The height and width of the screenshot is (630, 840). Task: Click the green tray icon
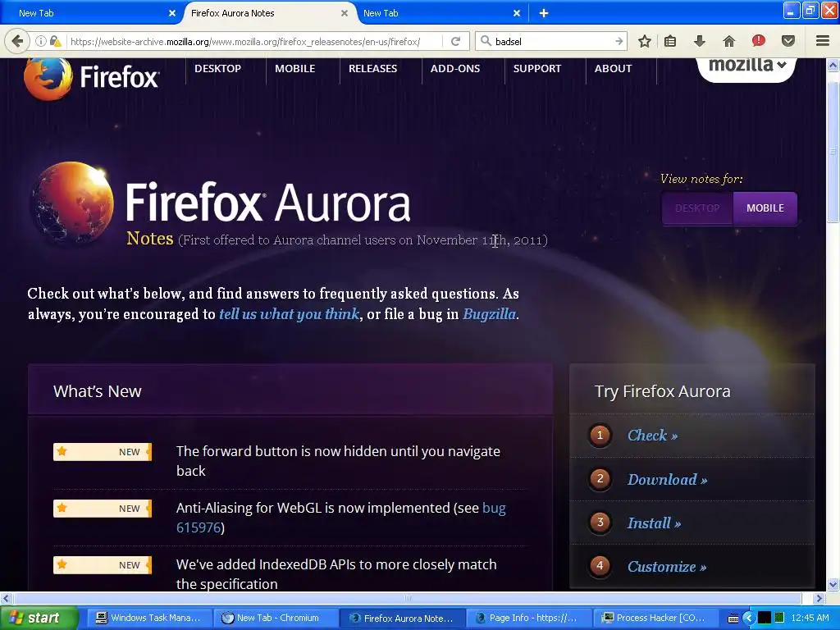pyautogui.click(x=779, y=618)
